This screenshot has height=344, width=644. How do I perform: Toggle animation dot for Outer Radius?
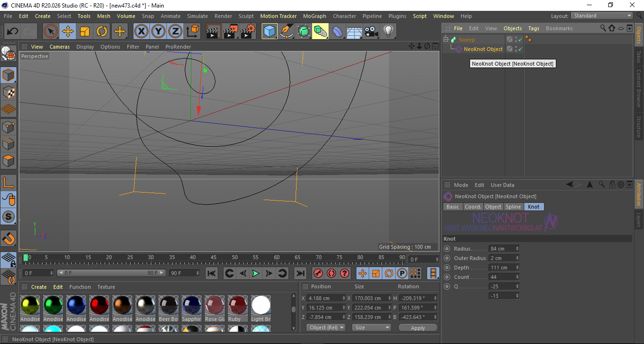(x=447, y=258)
